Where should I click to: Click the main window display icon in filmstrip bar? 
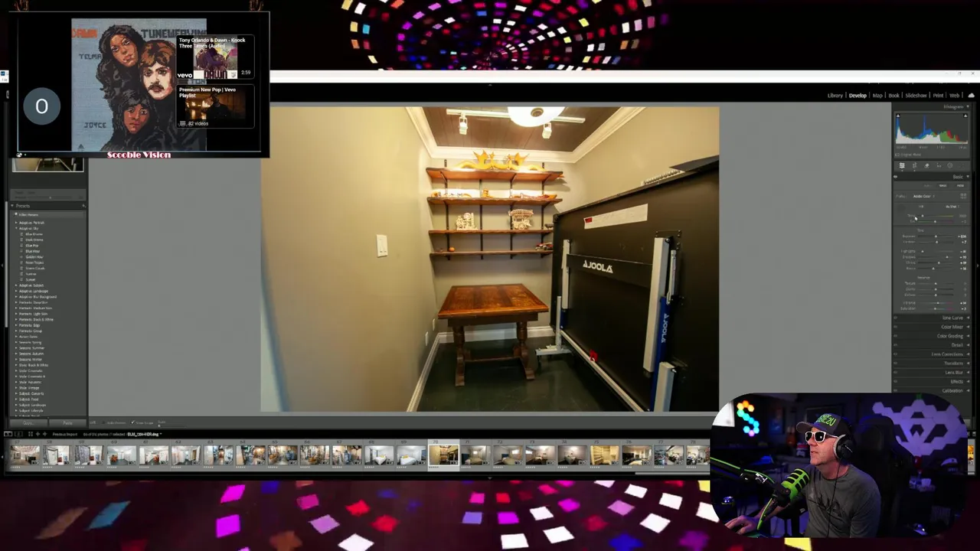pos(8,434)
